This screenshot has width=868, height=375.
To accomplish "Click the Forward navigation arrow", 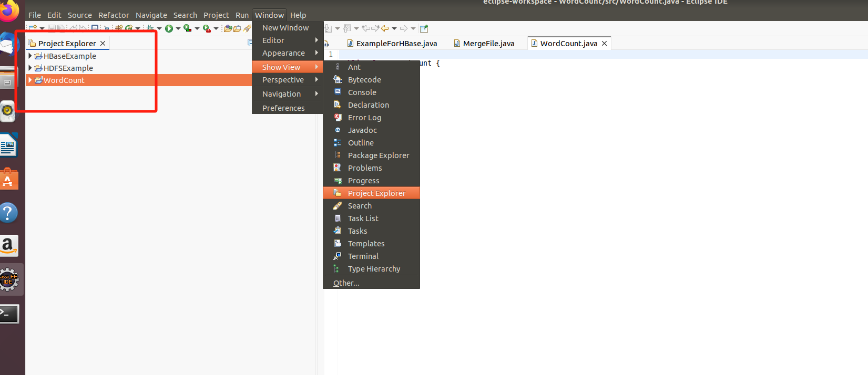I will click(x=404, y=28).
